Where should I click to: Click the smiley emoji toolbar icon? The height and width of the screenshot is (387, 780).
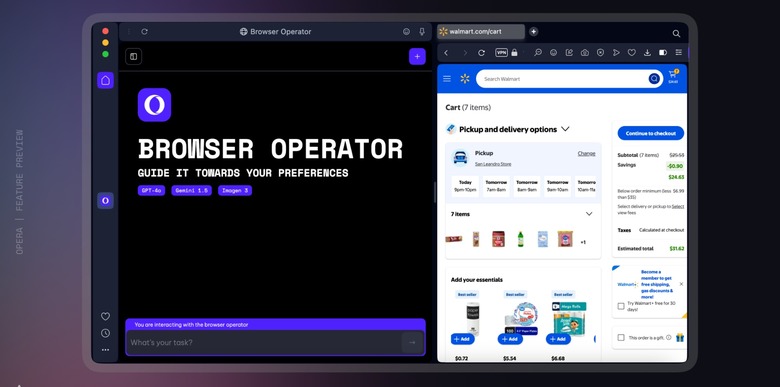[x=553, y=52]
